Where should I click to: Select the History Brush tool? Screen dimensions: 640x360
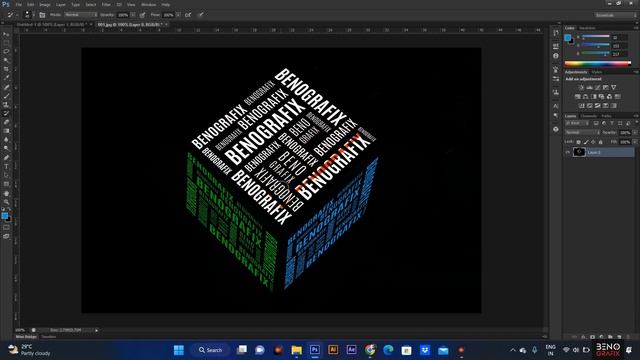point(6,113)
